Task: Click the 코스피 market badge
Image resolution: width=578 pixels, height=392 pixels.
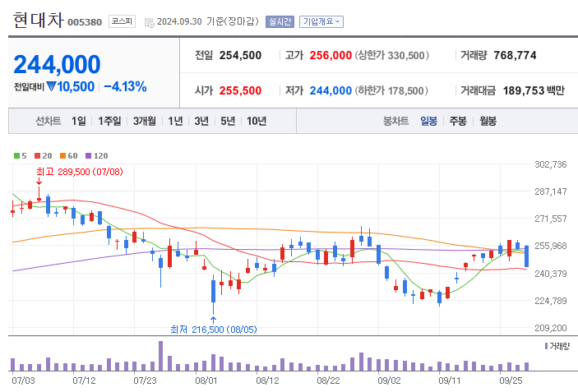Action: pyautogui.click(x=122, y=21)
